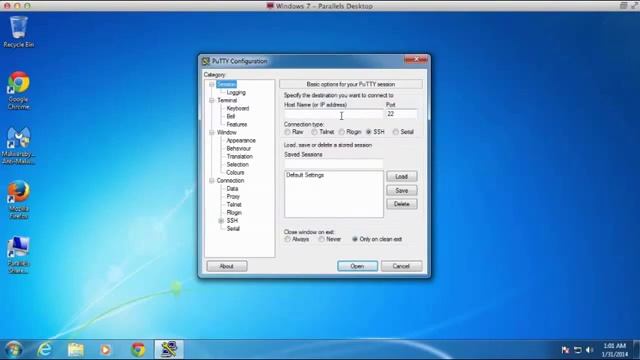This screenshot has height=360, width=640.
Task: Open the Connection category
Action: tap(230, 180)
